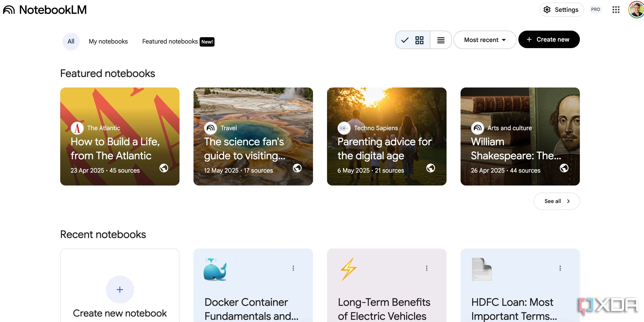644x322 pixels.
Task: Click the Recent notebooks section heading
Action: (103, 234)
